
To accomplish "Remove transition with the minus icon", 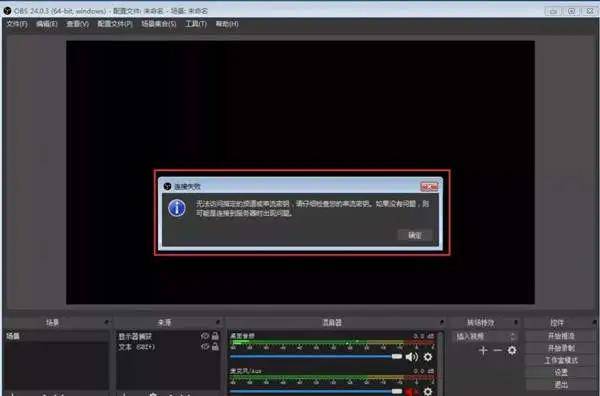I will pos(497,350).
